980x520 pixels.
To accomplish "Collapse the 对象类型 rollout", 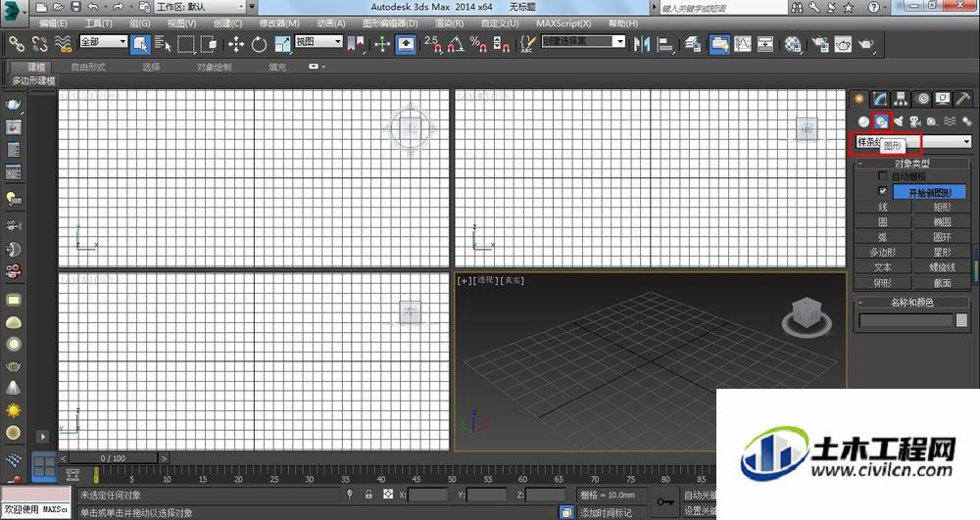I will [911, 163].
